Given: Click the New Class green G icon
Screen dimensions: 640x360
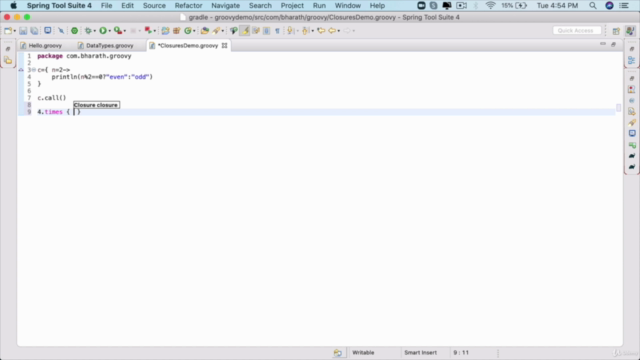Looking at the screenshot, I should click(187, 31).
